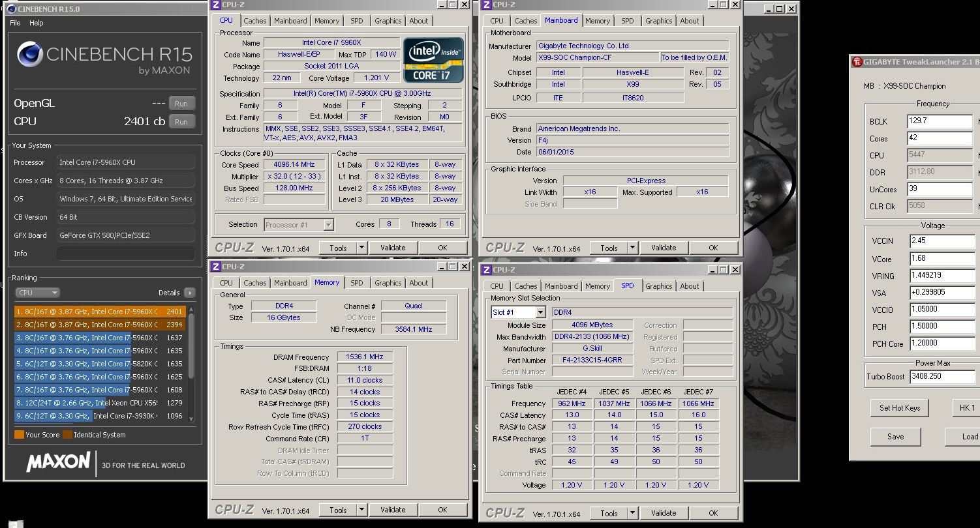Click CPU-Z title icon of the Memory window
This screenshot has width=980, height=528.
pyautogui.click(x=216, y=267)
